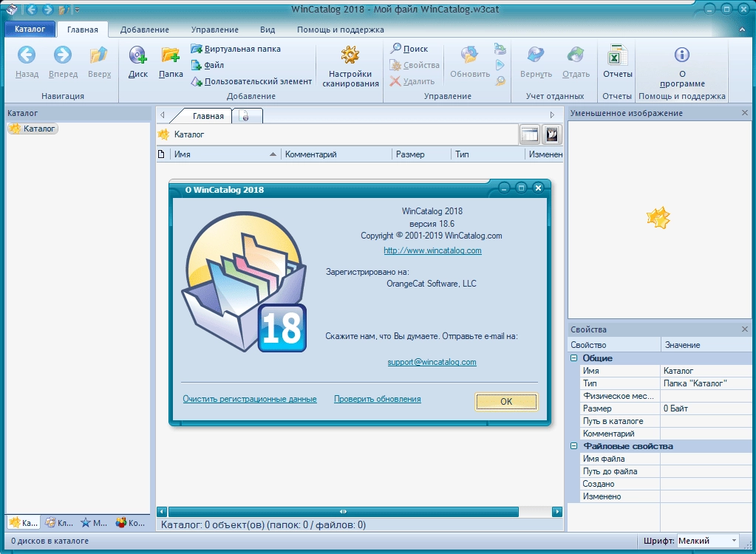The width and height of the screenshot is (756, 554).
Task: Sort the list by the Тип column
Action: point(488,154)
